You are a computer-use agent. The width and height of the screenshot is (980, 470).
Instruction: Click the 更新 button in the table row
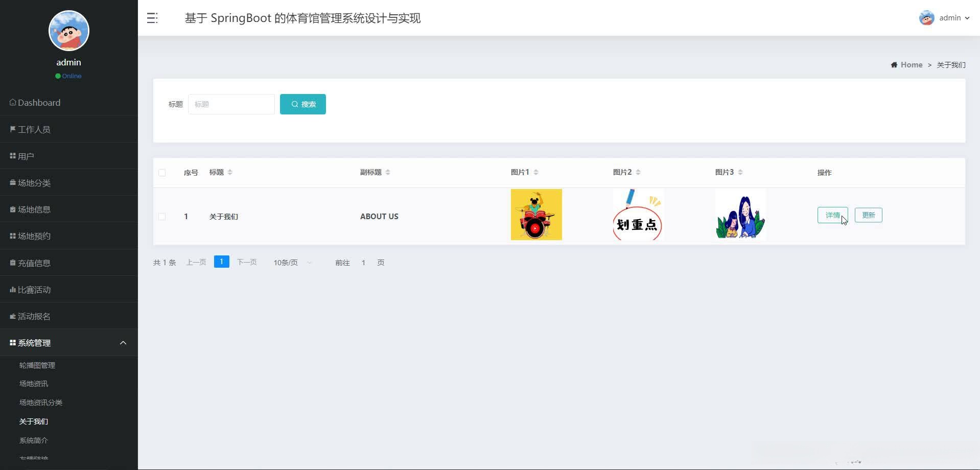pyautogui.click(x=868, y=215)
